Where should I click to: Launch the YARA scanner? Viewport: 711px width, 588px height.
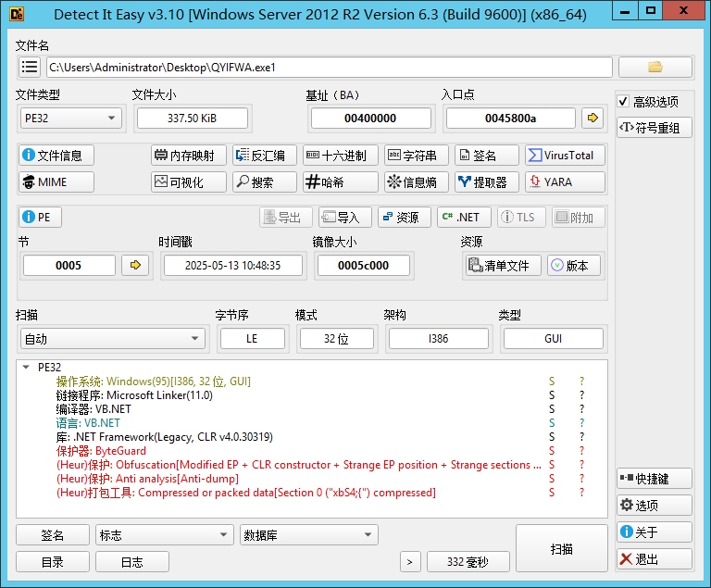[x=565, y=182]
